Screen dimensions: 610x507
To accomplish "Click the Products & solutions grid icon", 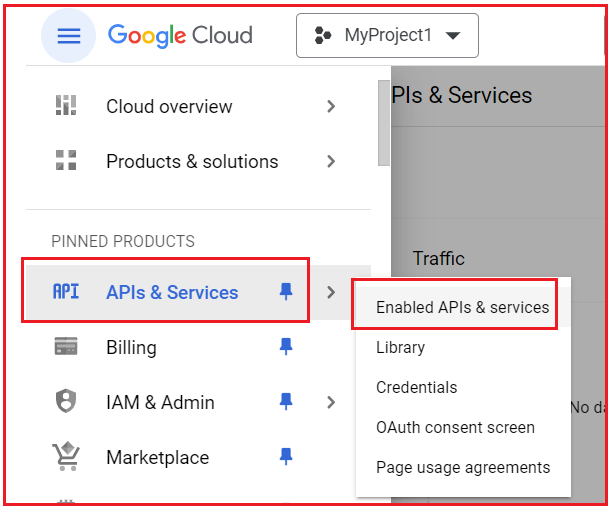I will (x=66, y=160).
